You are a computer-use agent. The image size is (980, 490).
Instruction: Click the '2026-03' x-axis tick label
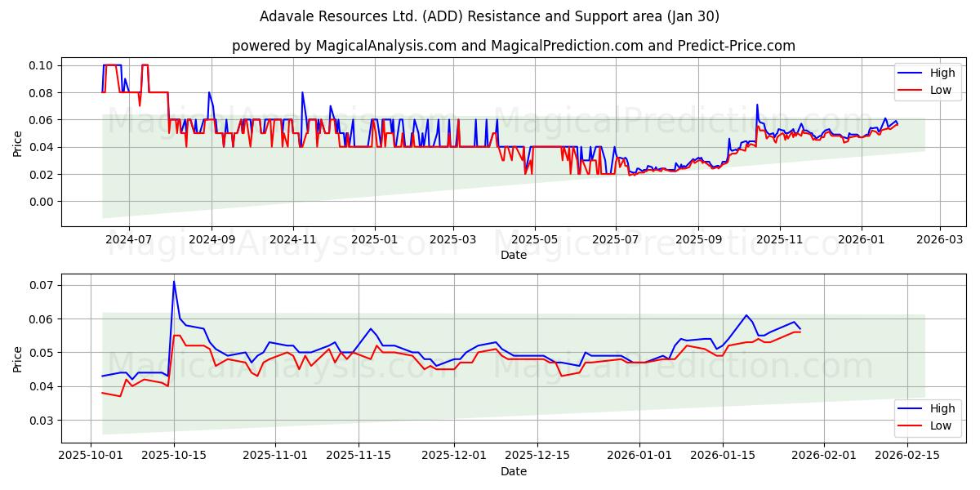(x=942, y=239)
